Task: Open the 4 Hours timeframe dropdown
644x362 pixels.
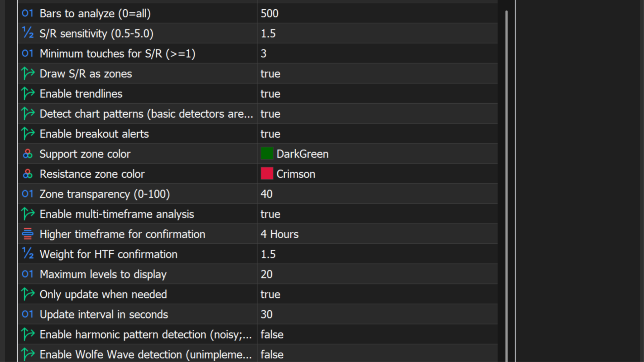Action: click(279, 234)
